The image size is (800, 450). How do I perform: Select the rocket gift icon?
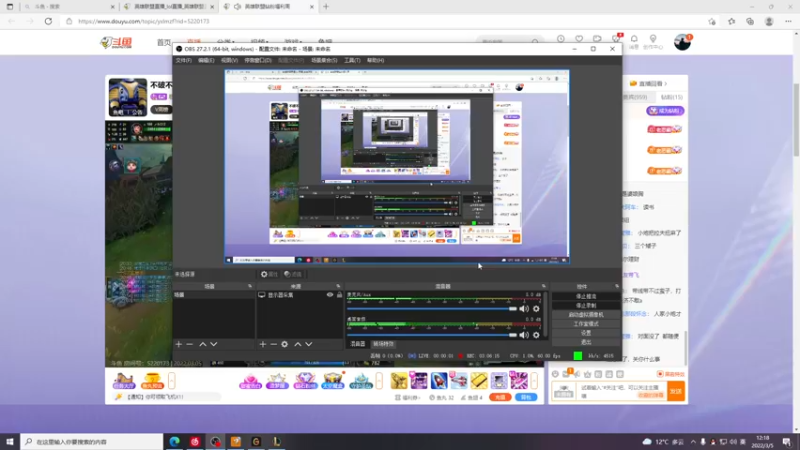coord(439,381)
